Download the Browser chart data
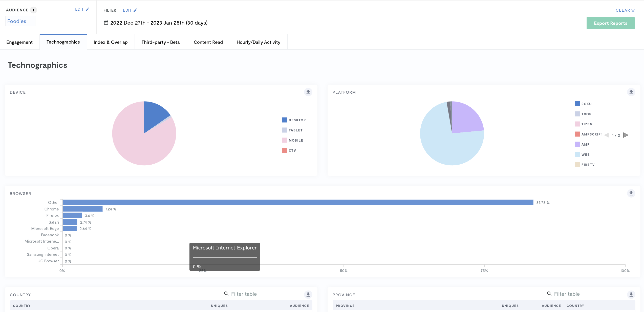 (631, 193)
